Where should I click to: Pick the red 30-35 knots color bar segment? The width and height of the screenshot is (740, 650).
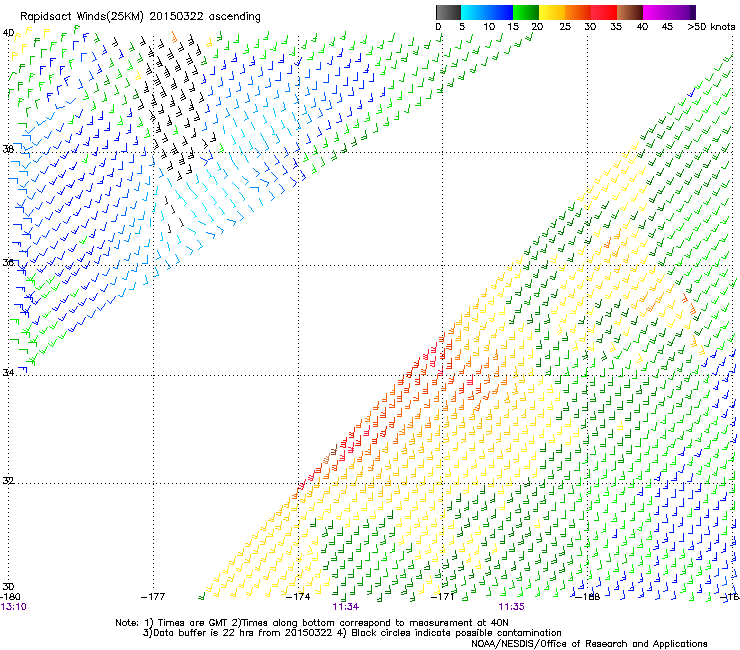point(604,12)
